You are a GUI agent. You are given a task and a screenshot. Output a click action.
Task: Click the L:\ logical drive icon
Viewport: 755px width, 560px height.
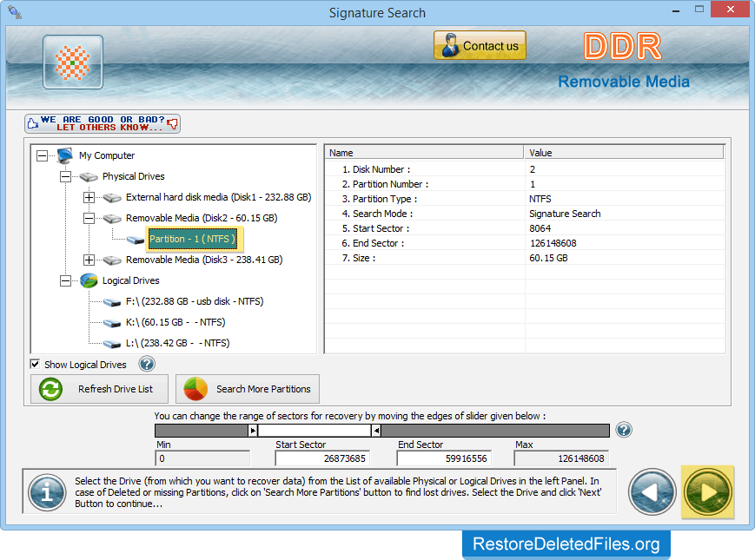coord(112,344)
